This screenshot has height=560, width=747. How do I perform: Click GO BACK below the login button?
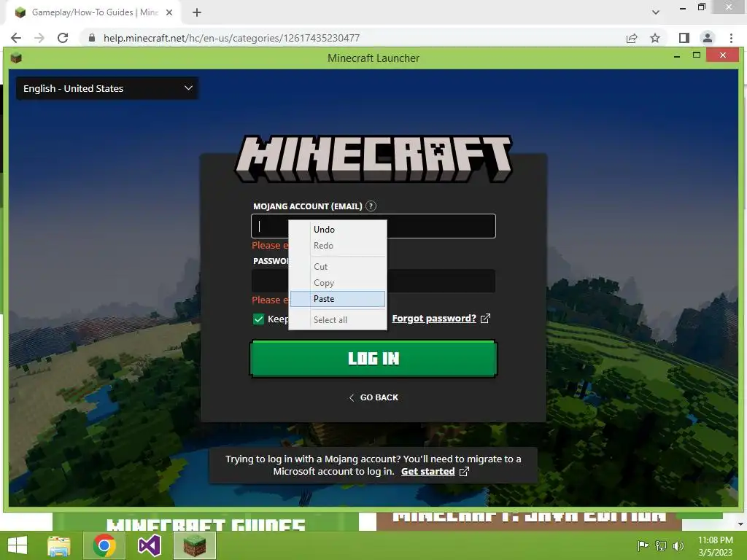point(373,397)
